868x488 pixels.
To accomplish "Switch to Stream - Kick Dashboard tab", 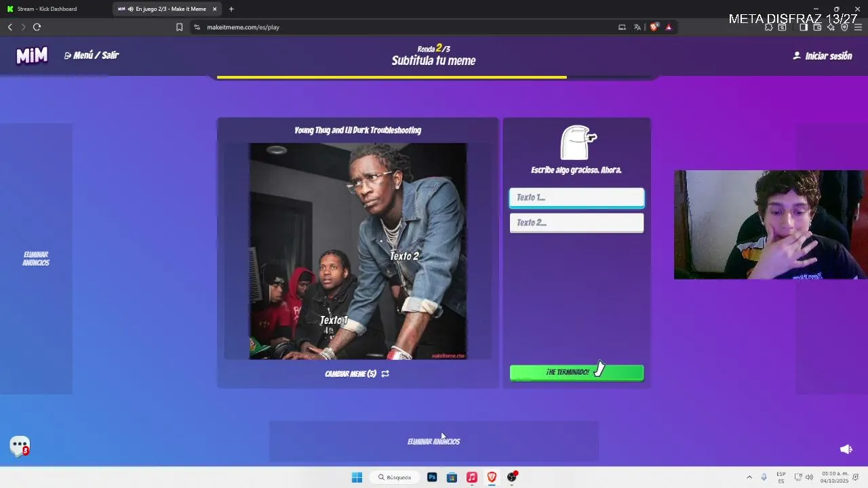I will tap(54, 9).
